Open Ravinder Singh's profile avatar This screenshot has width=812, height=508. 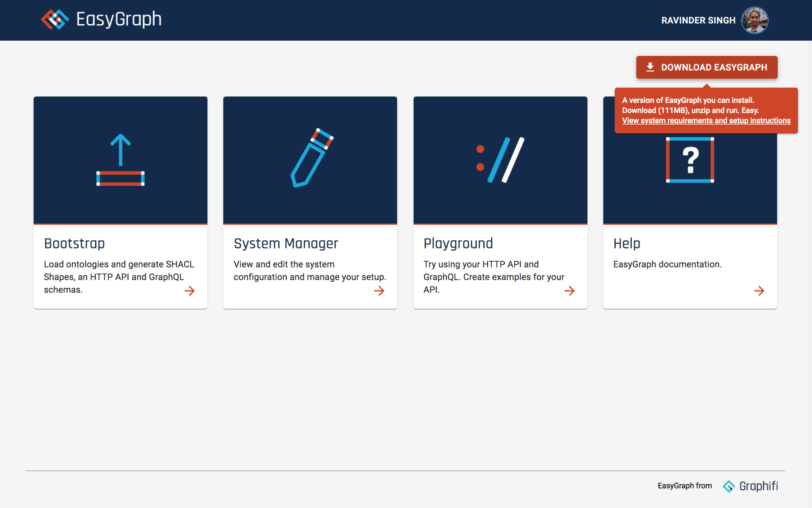tap(754, 20)
